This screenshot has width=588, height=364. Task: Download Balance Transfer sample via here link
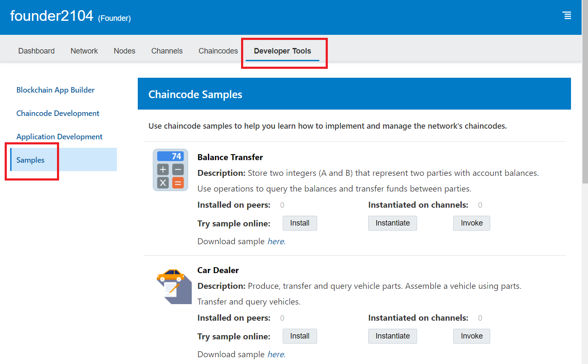(276, 242)
